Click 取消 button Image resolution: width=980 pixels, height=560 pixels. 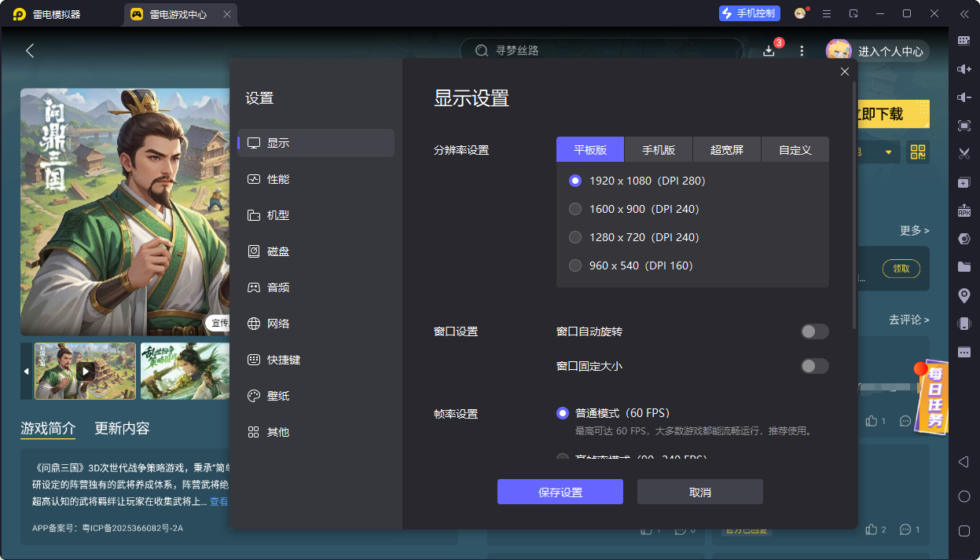[x=700, y=492]
